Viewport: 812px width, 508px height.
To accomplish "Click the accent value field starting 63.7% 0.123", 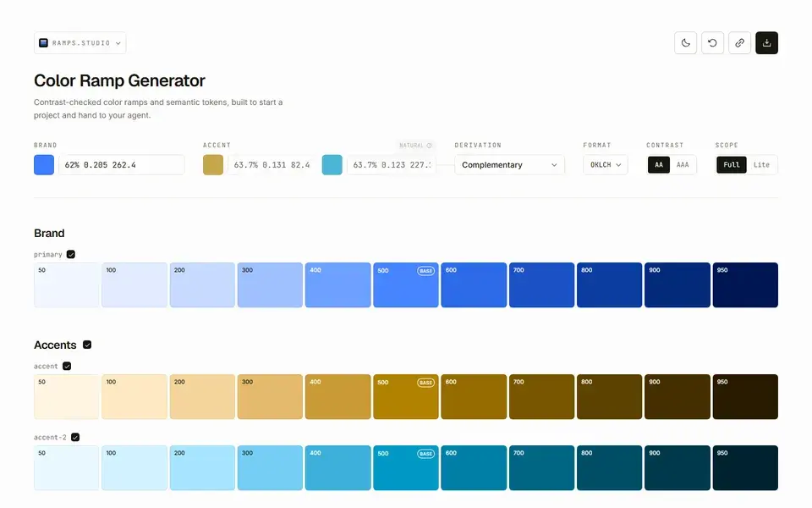I will (x=392, y=165).
